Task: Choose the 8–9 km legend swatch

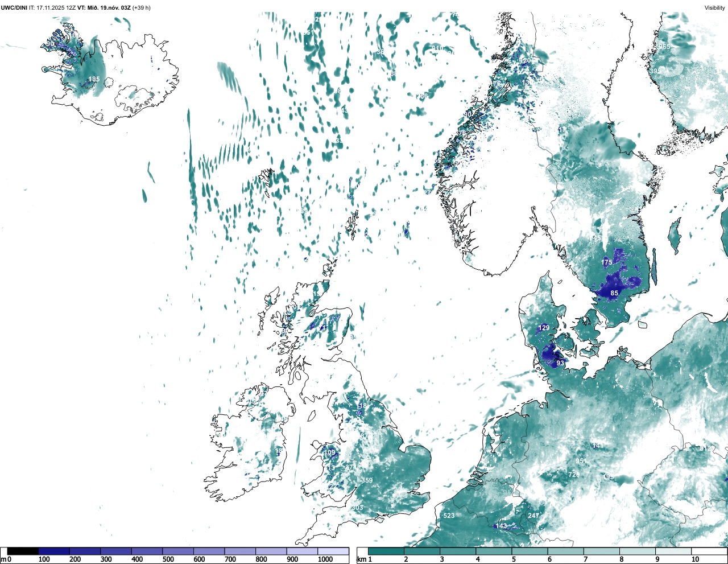Action: click(638, 551)
